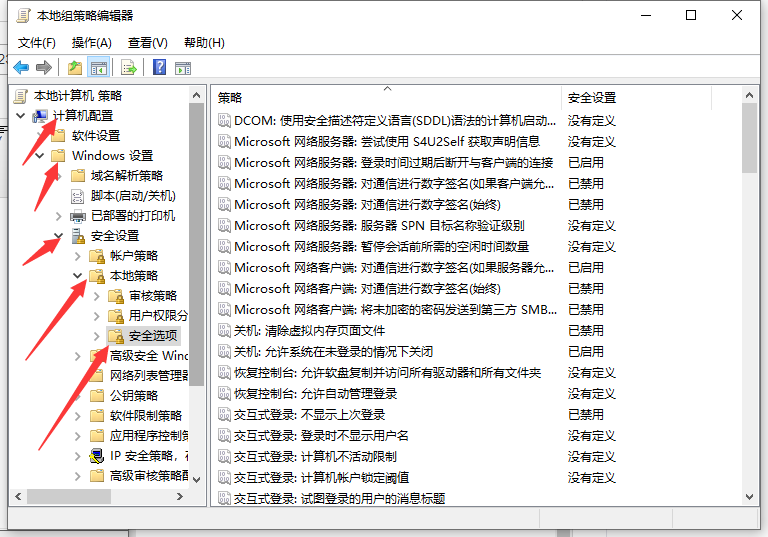The image size is (768, 537).
Task: Select the 关机: 清除虚拟内存页面文件 policy
Action: [x=309, y=330]
